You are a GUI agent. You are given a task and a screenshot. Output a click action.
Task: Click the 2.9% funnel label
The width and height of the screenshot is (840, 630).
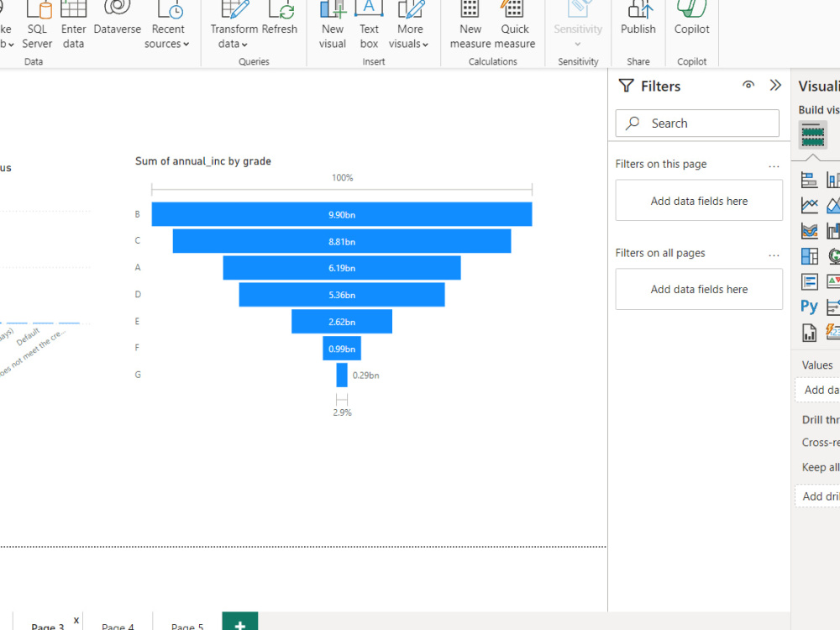(x=342, y=412)
